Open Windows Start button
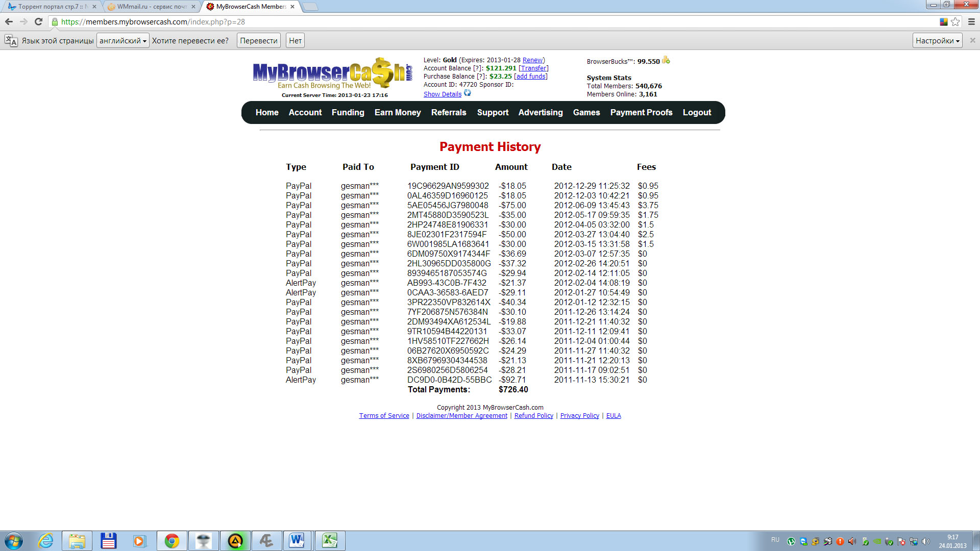The height and width of the screenshot is (551, 980). click(14, 541)
